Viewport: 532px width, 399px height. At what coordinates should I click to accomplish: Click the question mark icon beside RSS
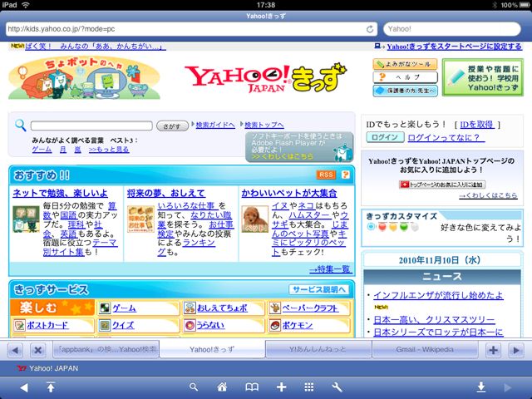[346, 175]
